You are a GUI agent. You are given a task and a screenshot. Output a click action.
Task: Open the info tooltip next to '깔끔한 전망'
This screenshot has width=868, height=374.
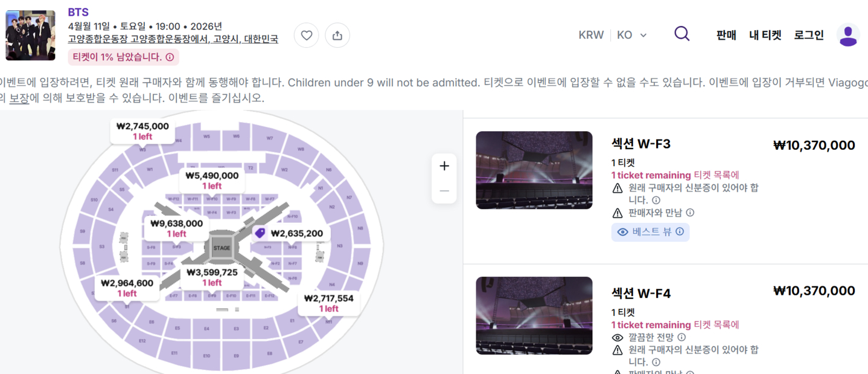681,337
